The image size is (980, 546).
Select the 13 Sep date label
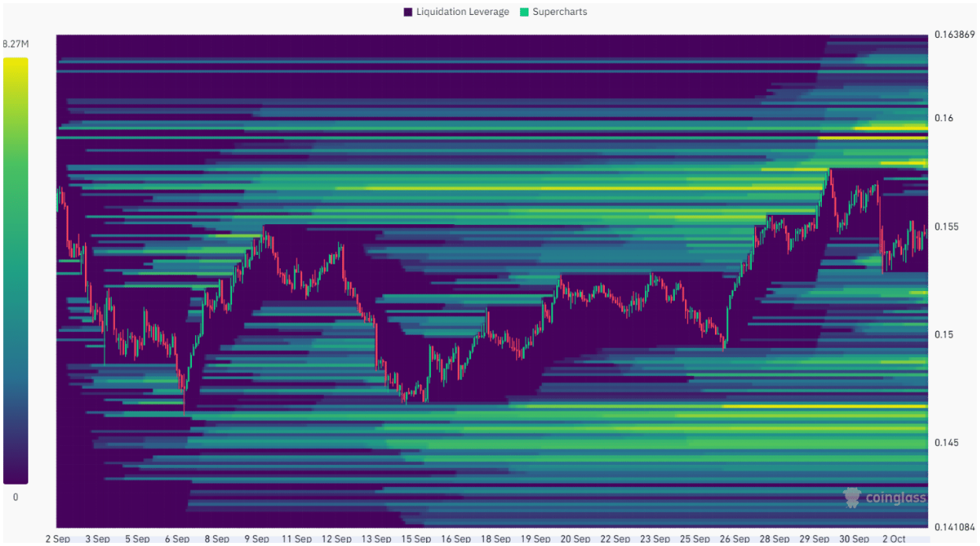point(377,539)
